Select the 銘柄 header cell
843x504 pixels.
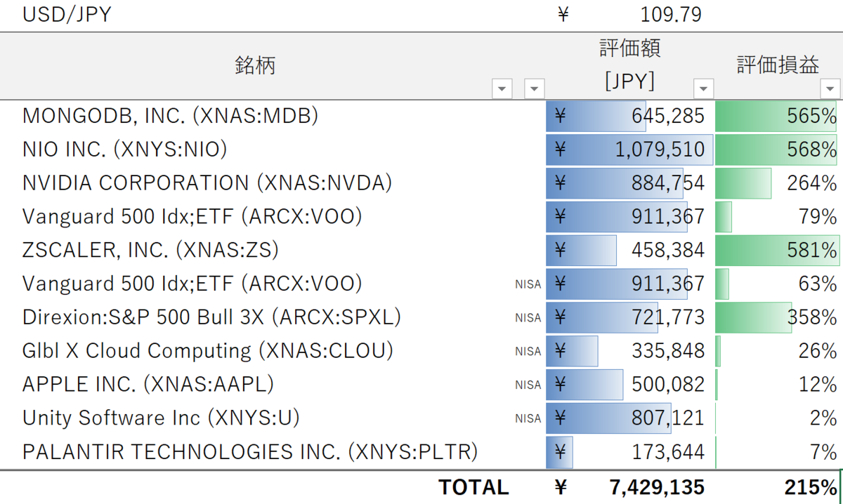tap(255, 66)
